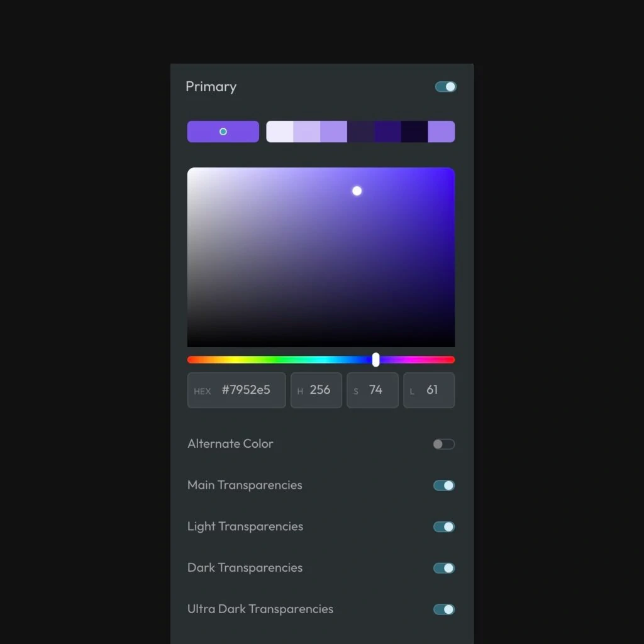The height and width of the screenshot is (644, 644).
Task: Pick the fifth deep indigo swatch
Action: coord(387,131)
